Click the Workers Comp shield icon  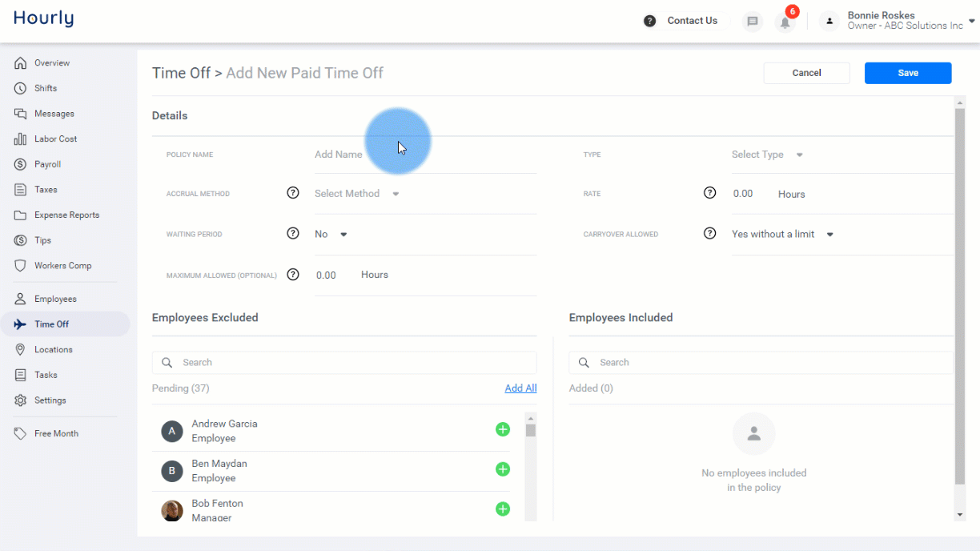click(x=21, y=266)
